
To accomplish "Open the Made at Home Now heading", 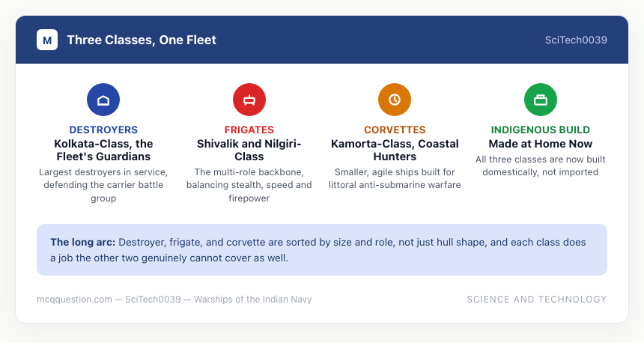I will coord(541,144).
